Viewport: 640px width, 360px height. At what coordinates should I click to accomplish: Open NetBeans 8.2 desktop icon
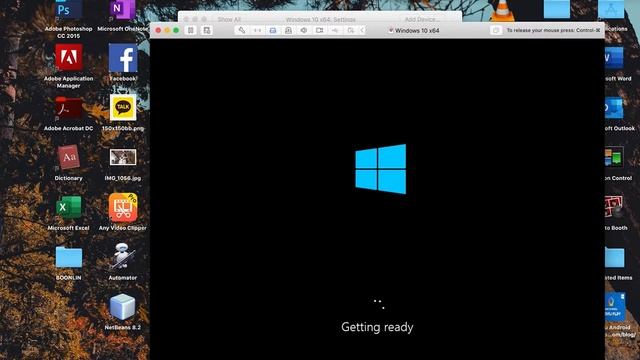point(122,307)
